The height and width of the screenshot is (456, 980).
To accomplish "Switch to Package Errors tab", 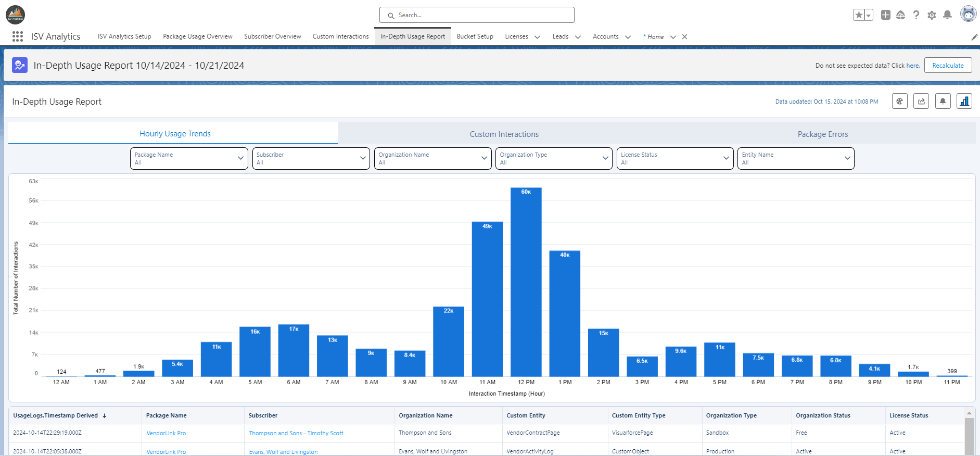I will point(823,134).
